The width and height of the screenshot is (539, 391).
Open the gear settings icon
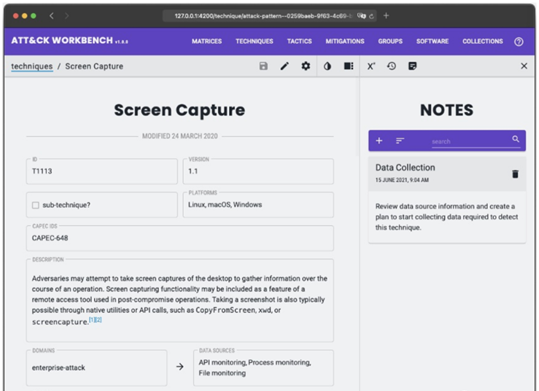pos(306,66)
